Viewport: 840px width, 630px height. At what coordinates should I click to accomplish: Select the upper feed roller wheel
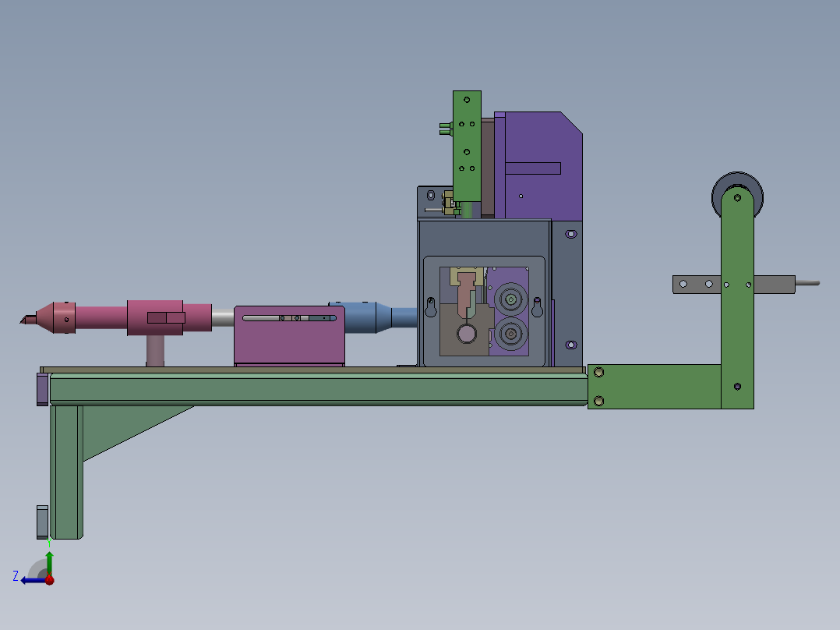click(x=511, y=299)
